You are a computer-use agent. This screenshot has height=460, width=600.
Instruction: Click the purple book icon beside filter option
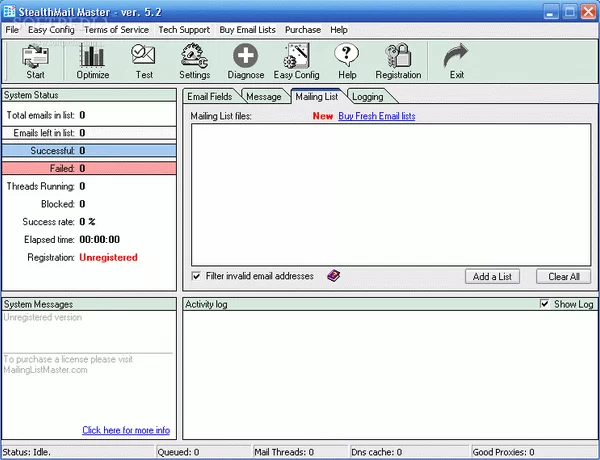coord(334,276)
